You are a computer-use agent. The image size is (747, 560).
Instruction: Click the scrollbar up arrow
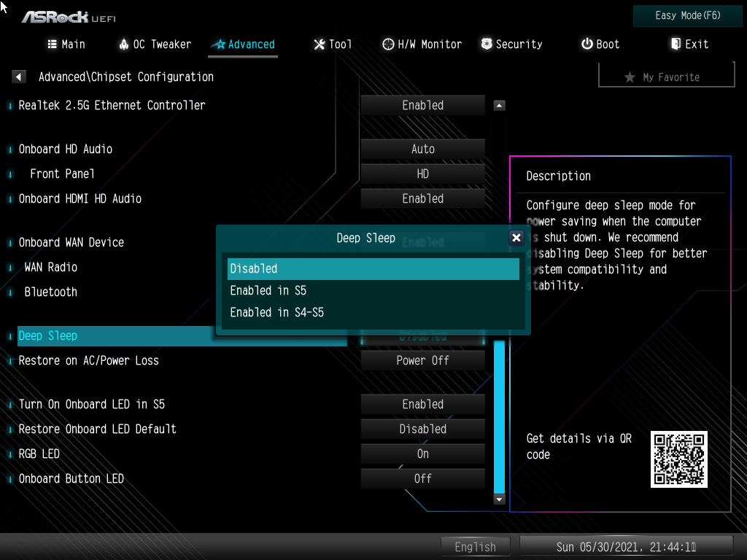point(499,105)
